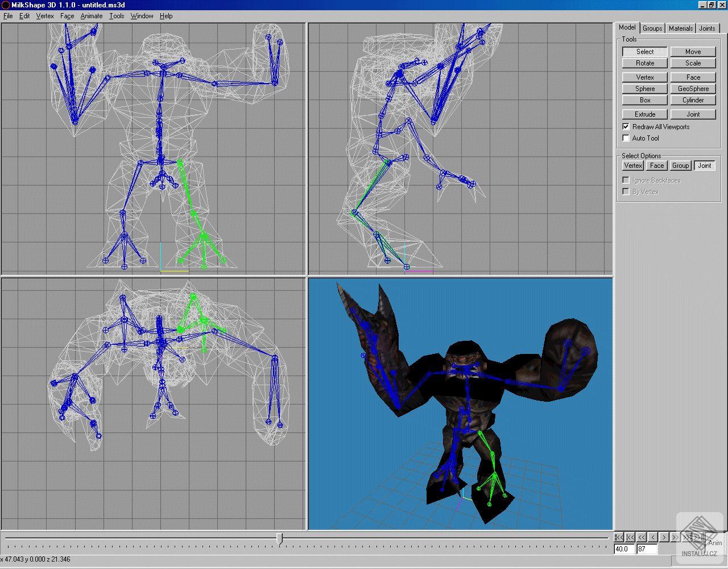
Task: Select the Box primitive tool
Action: coord(644,100)
